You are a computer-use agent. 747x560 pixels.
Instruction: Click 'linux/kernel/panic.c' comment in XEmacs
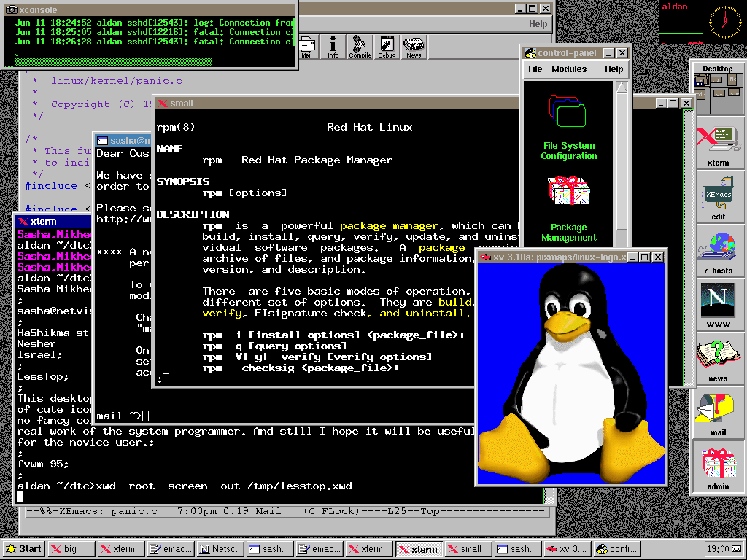pos(116,81)
